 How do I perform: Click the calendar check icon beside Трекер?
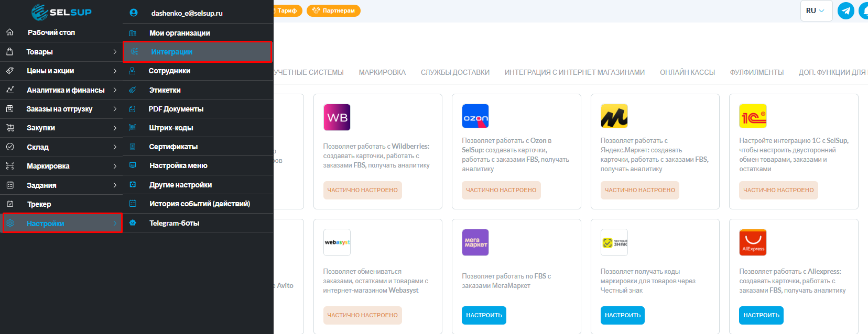[x=10, y=204]
